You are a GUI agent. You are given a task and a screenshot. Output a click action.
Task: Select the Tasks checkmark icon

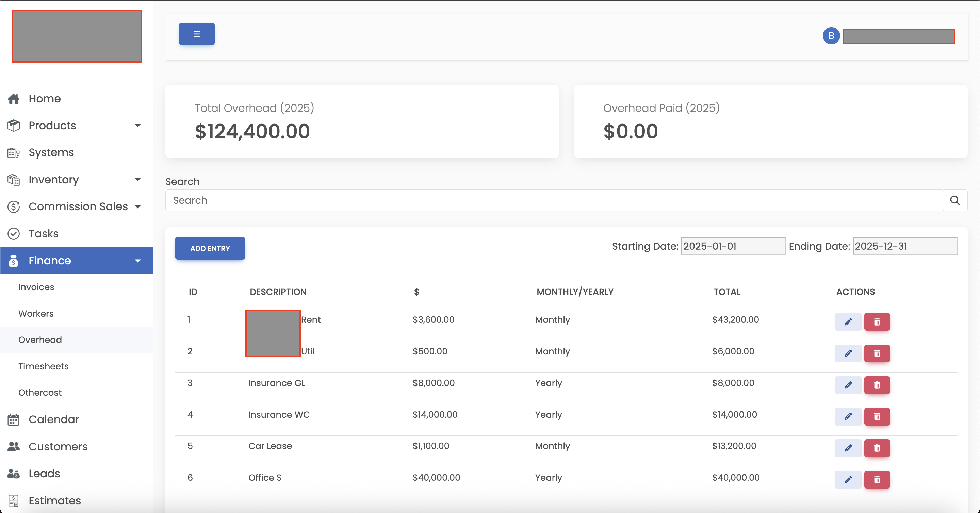pos(14,233)
